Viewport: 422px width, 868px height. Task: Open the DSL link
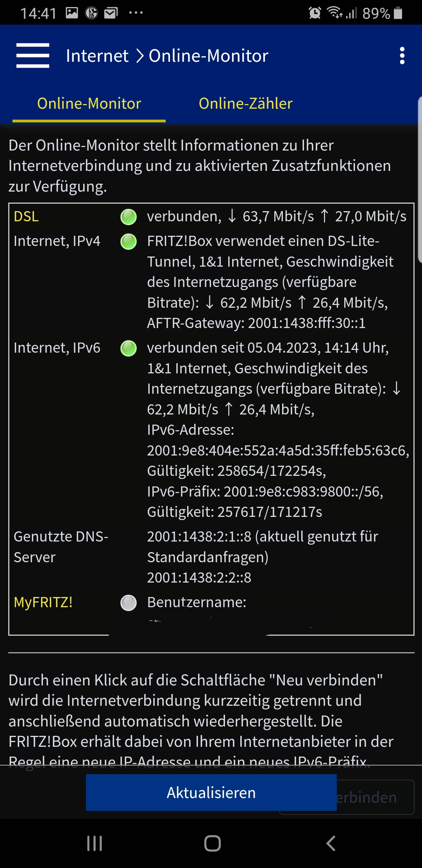(x=26, y=217)
